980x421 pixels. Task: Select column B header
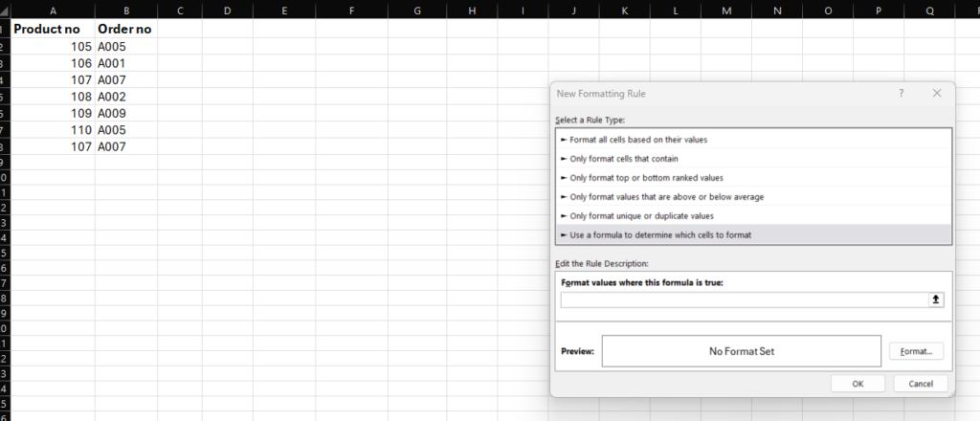pos(126,10)
